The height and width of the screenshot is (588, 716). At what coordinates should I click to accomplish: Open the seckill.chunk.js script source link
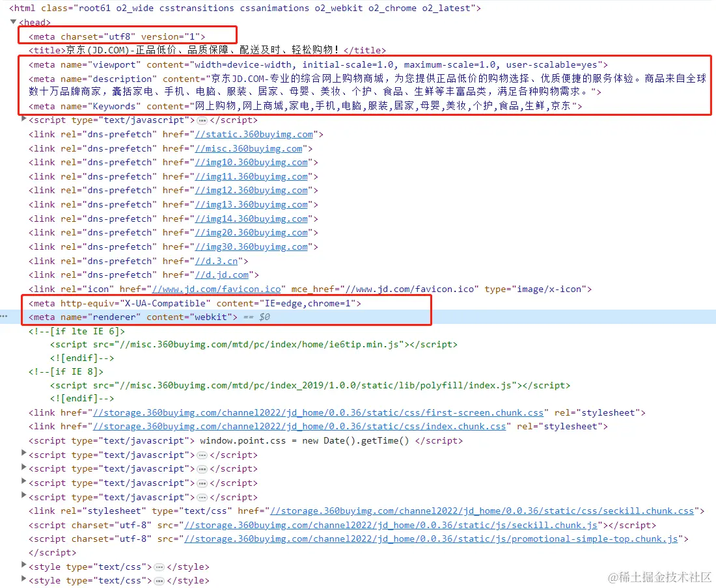[x=391, y=526]
